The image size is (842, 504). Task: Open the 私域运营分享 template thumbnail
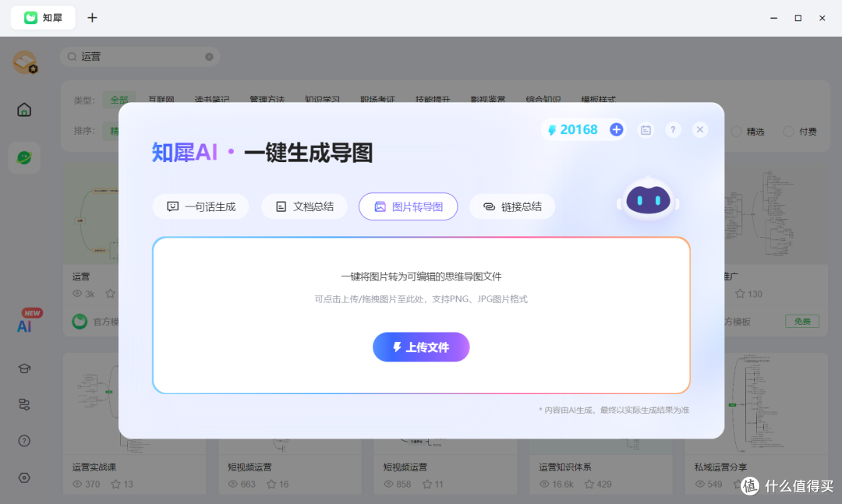756,403
